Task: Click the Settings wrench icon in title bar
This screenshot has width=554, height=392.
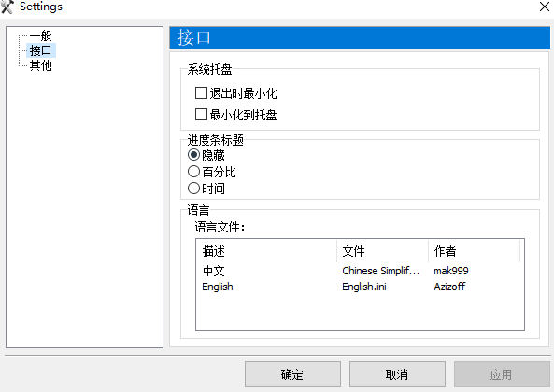Action: (7, 7)
